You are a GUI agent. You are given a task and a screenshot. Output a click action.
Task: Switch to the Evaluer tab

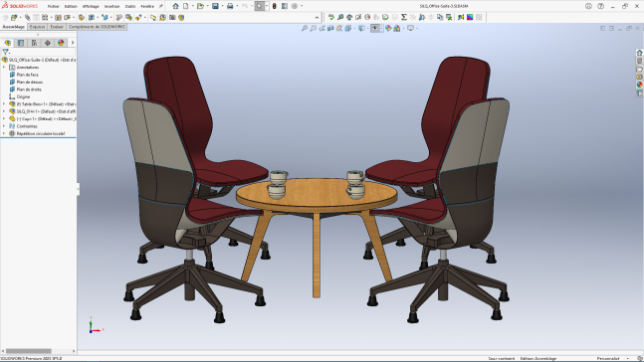point(57,27)
